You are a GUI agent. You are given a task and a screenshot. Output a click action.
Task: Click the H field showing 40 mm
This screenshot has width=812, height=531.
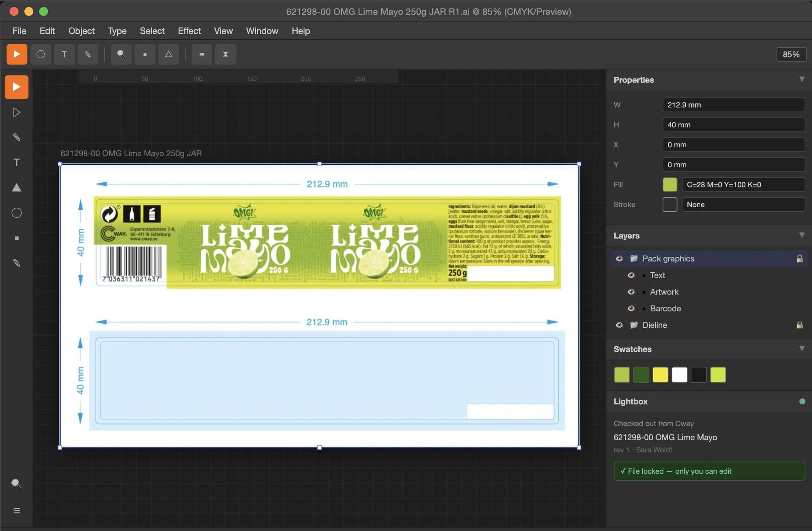point(734,125)
